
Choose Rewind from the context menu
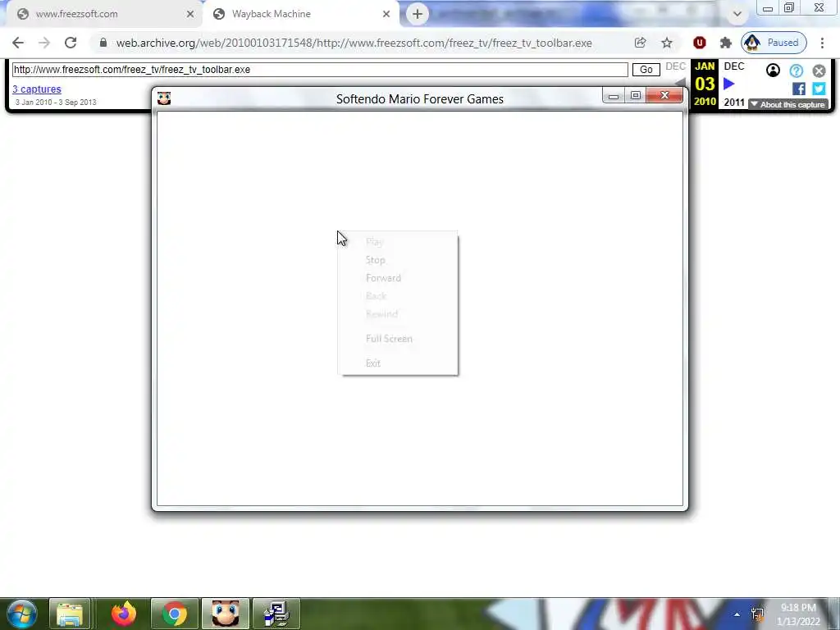pyautogui.click(x=398, y=314)
